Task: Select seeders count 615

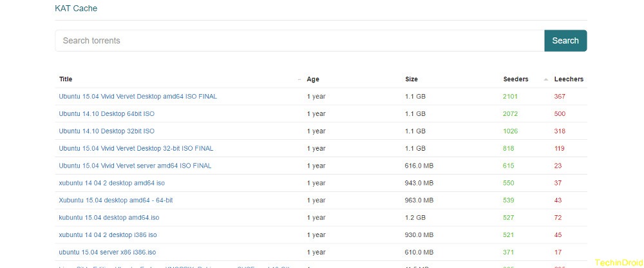Action: point(508,166)
